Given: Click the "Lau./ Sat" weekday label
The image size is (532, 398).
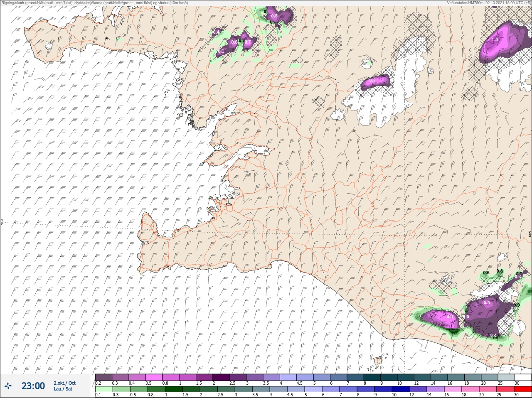Looking at the screenshot, I should point(63,389).
